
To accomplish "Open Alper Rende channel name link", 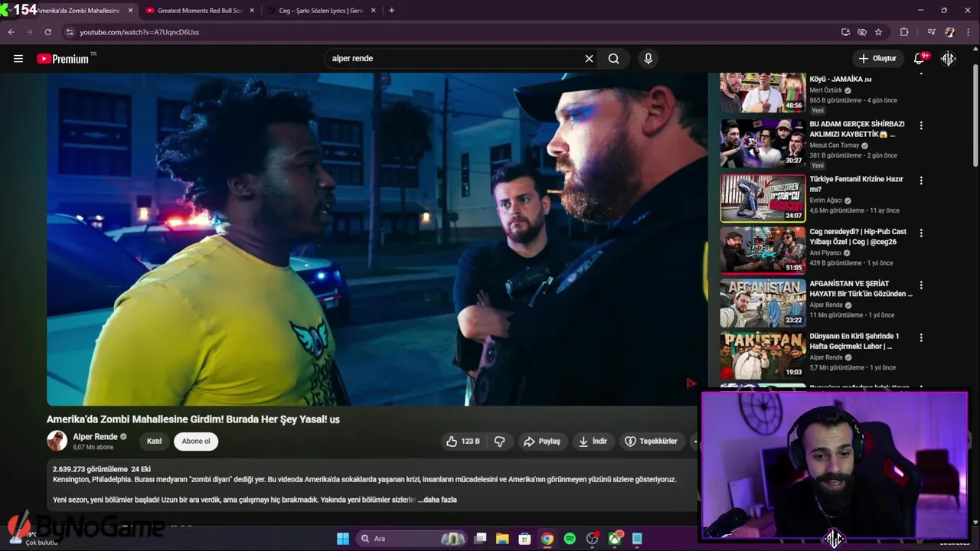I will point(95,437).
